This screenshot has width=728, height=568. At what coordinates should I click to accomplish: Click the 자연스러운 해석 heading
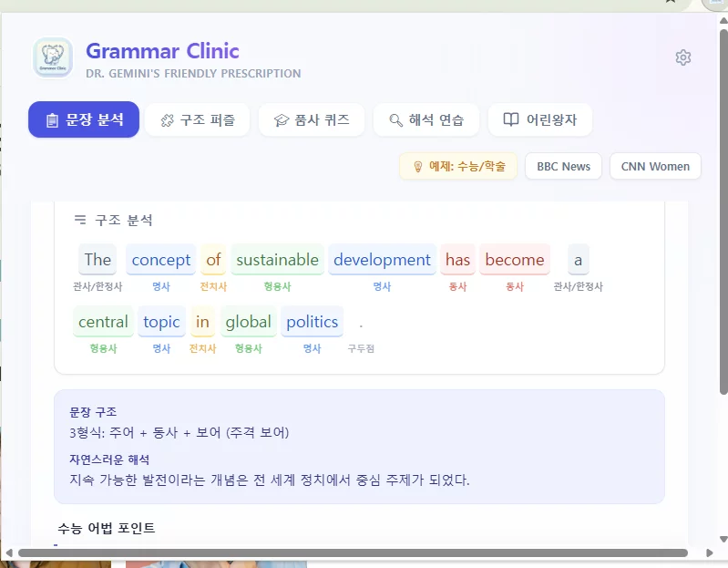(109, 460)
